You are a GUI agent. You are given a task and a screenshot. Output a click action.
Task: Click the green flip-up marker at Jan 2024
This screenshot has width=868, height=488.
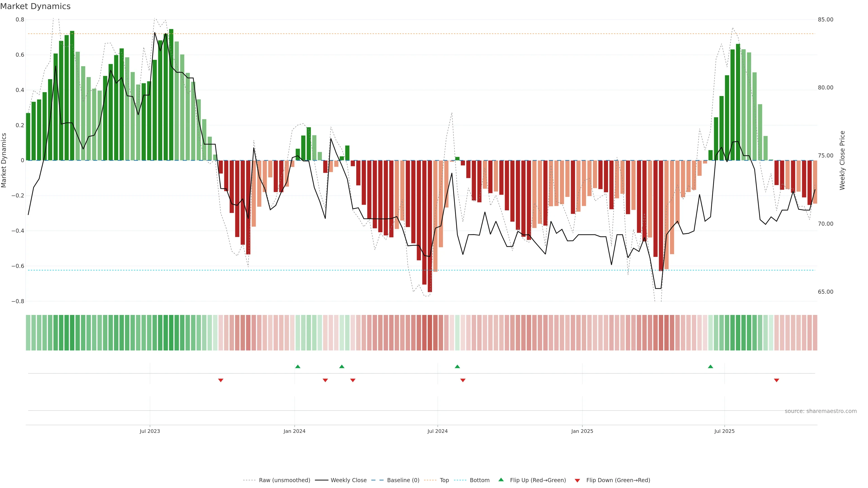[x=297, y=366]
